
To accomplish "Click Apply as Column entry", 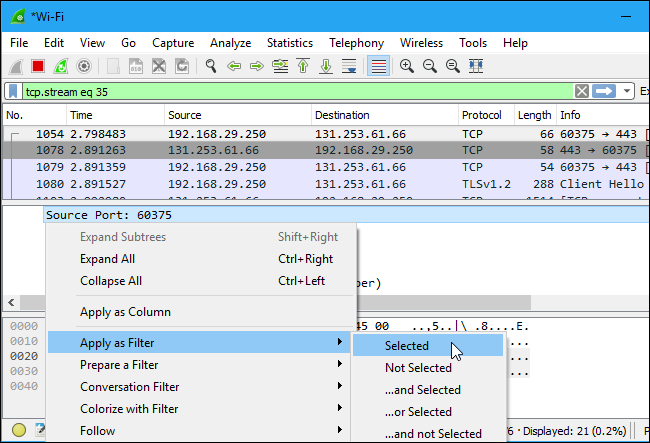I will pyautogui.click(x=125, y=312).
